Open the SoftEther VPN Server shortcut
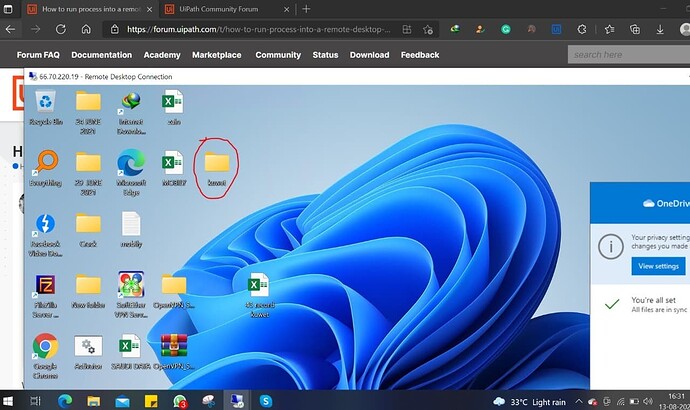 131,294
